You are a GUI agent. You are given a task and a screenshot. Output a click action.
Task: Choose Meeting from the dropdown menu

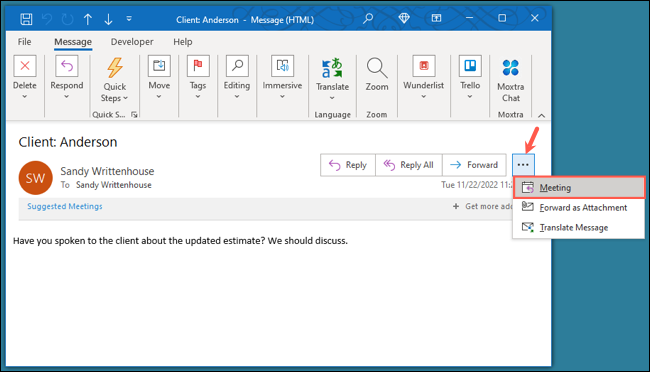[579, 188]
